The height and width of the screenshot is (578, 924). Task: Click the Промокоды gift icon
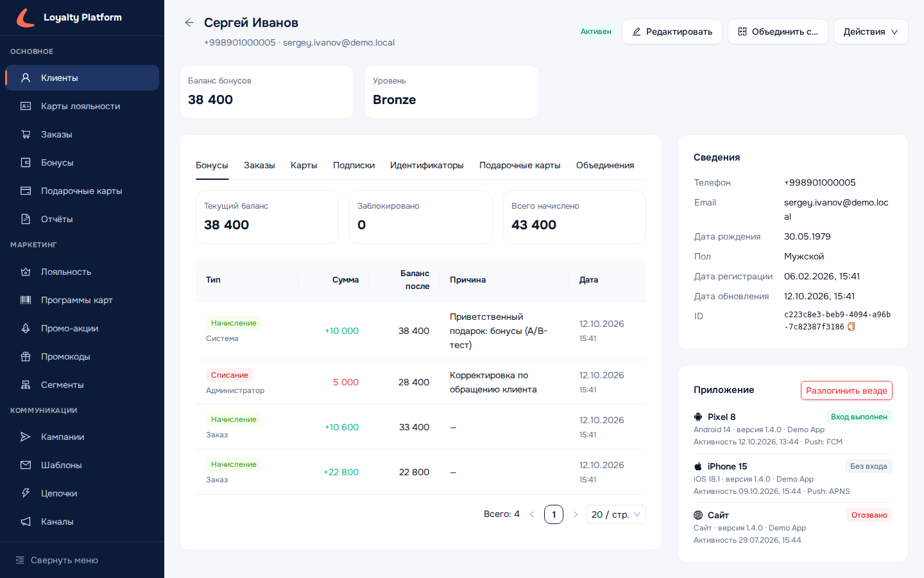point(26,356)
